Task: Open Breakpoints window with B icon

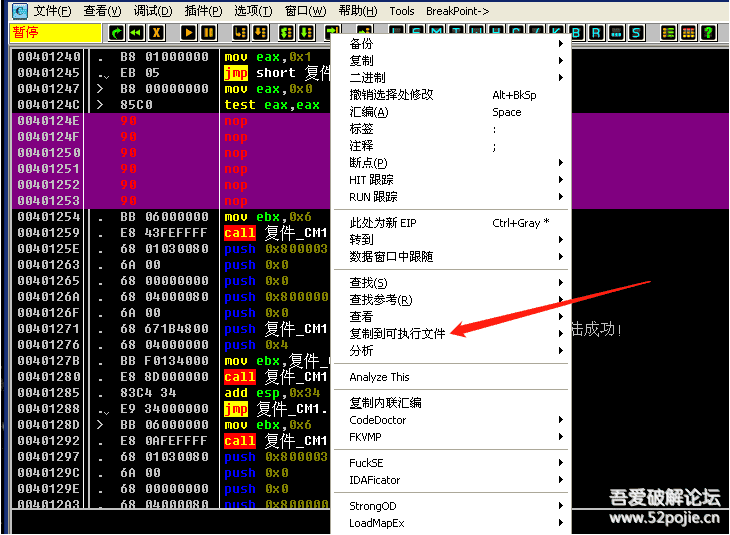Action: point(576,33)
